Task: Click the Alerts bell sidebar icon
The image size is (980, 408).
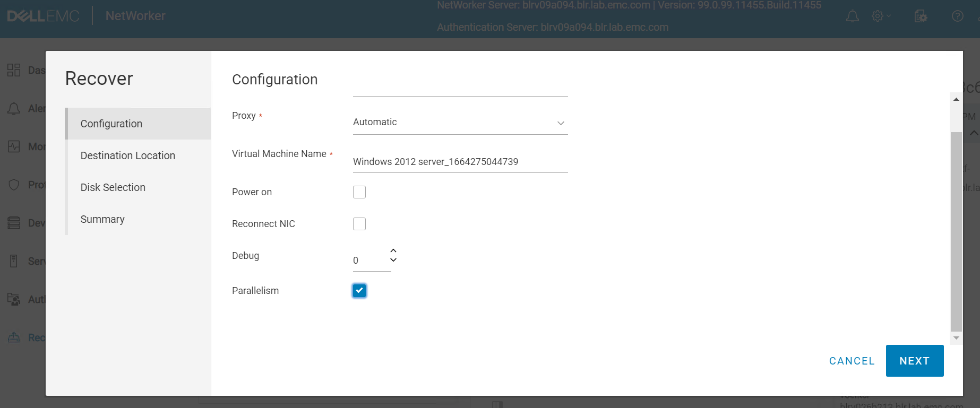Action: coord(14,108)
